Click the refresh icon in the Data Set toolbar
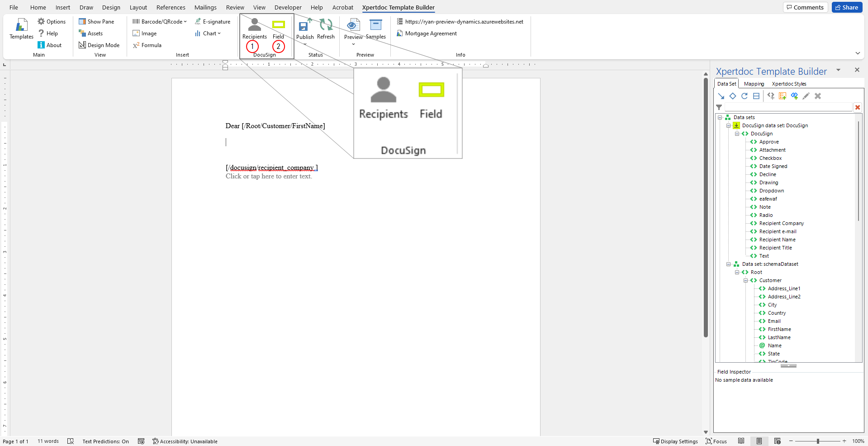 pyautogui.click(x=745, y=96)
